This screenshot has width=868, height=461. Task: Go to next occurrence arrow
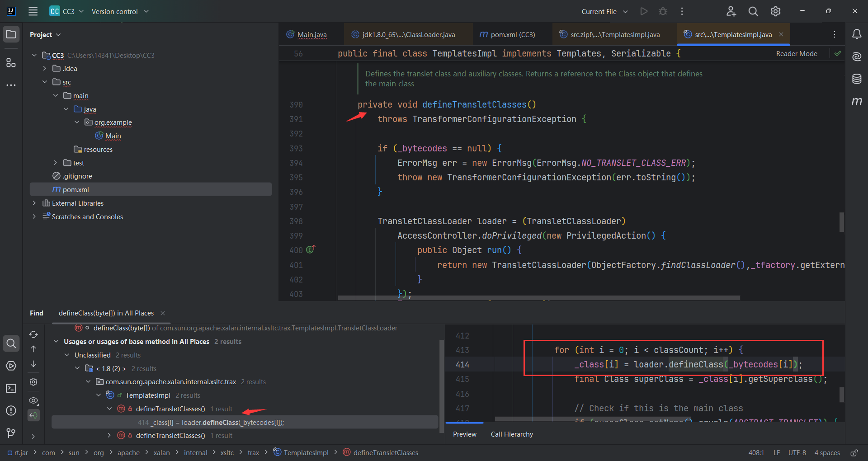(x=33, y=364)
